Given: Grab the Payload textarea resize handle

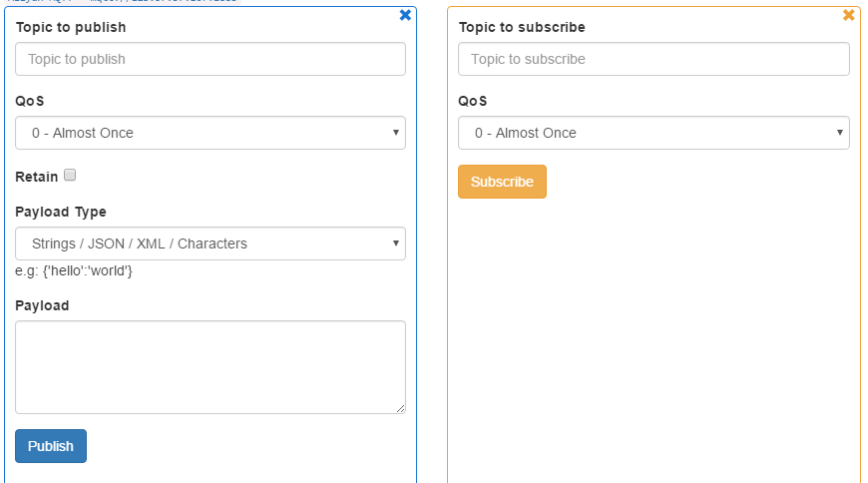Looking at the screenshot, I should tap(400, 409).
